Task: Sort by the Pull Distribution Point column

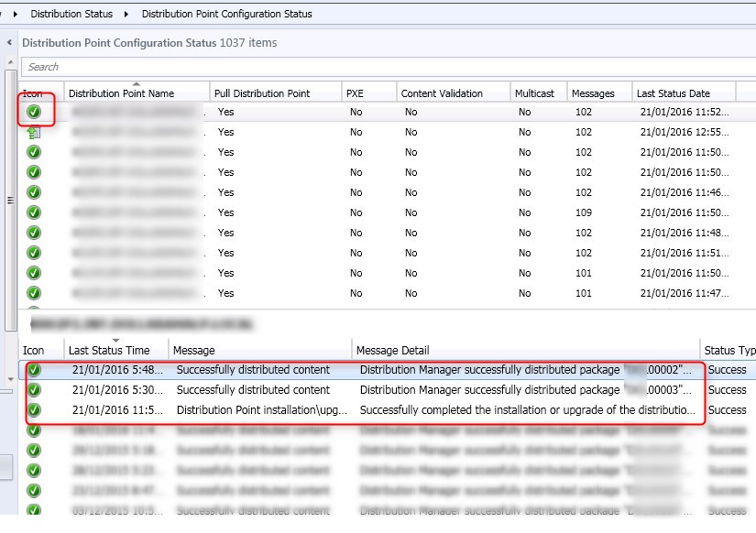Action: pyautogui.click(x=276, y=93)
